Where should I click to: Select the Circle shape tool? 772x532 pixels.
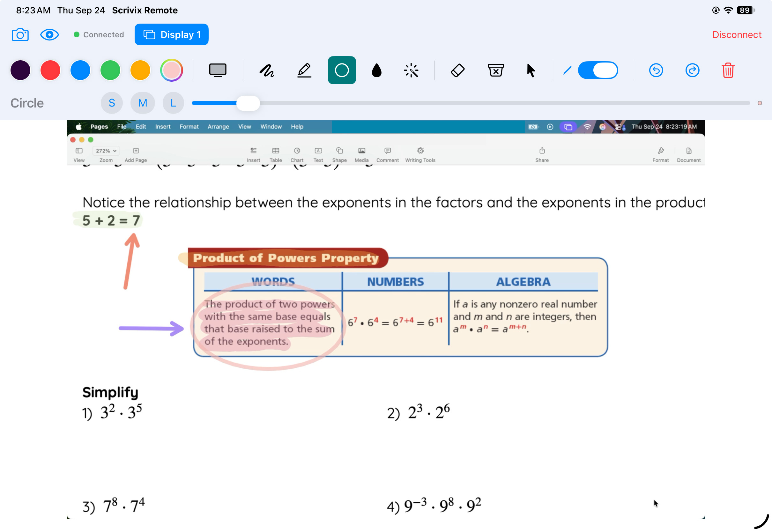[x=342, y=70]
